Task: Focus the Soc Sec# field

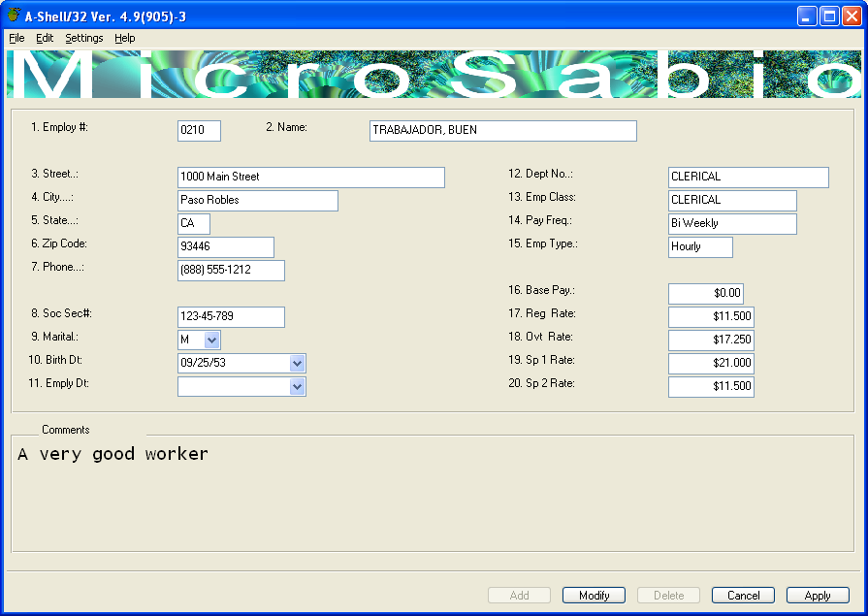Action: (231, 317)
